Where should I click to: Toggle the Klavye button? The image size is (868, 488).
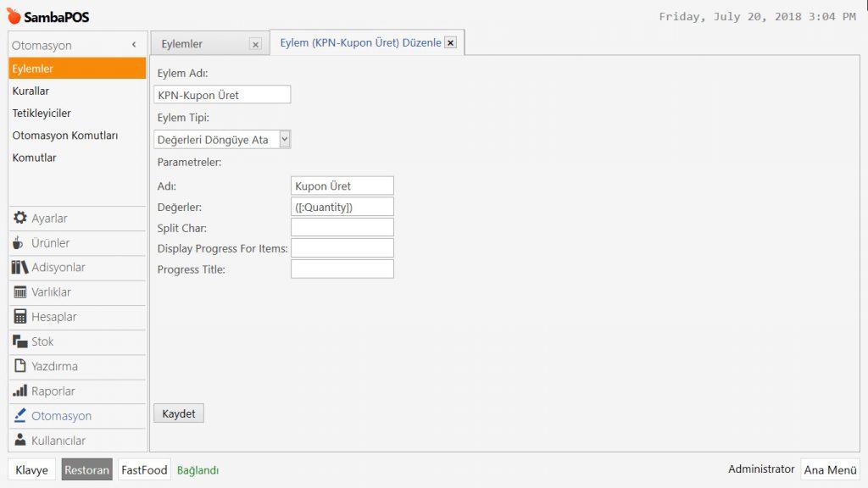pos(32,469)
